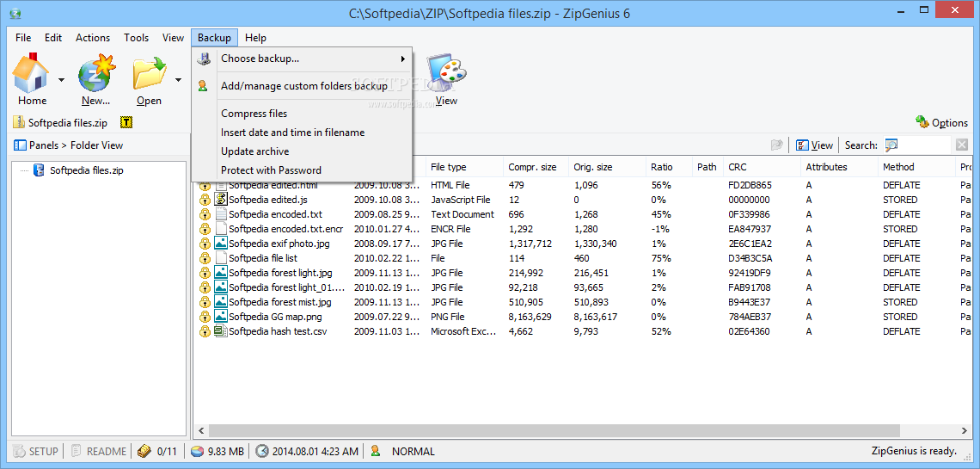Click the ZipGenius title bar app icon

[14, 13]
